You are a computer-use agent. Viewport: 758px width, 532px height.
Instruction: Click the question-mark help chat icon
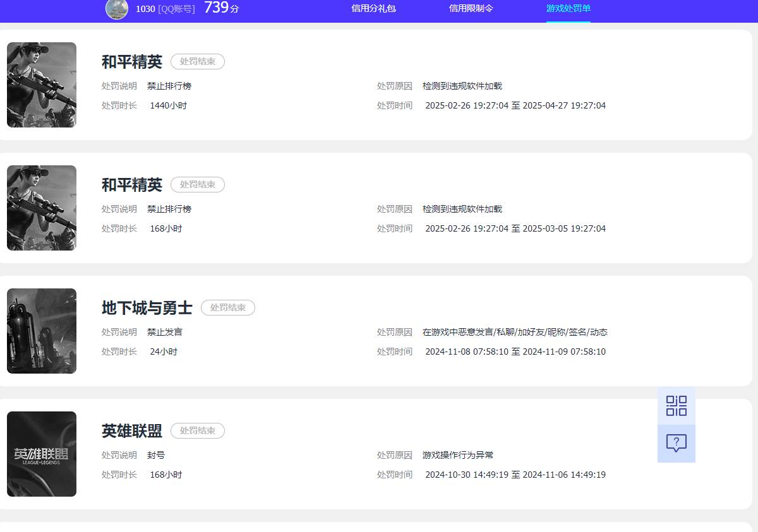676,443
